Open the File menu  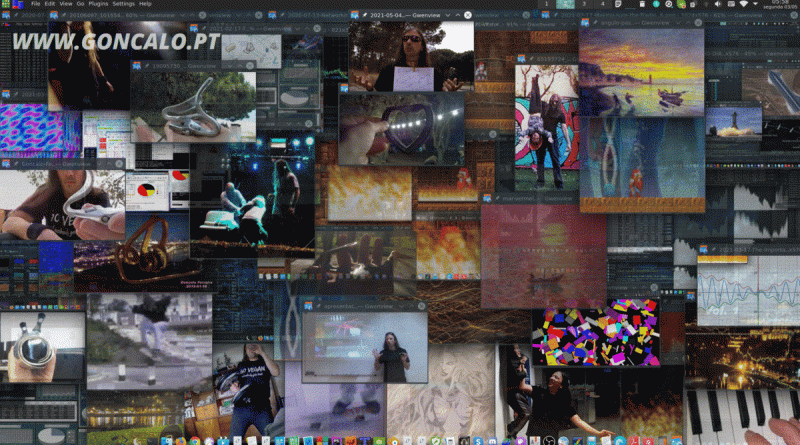click(35, 4)
